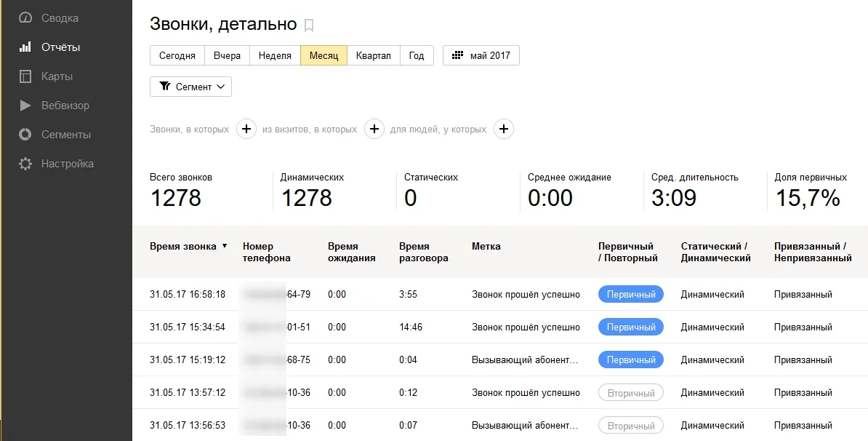The height and width of the screenshot is (441, 868).
Task: Click the Сегменты donut icon
Action: coord(25,135)
